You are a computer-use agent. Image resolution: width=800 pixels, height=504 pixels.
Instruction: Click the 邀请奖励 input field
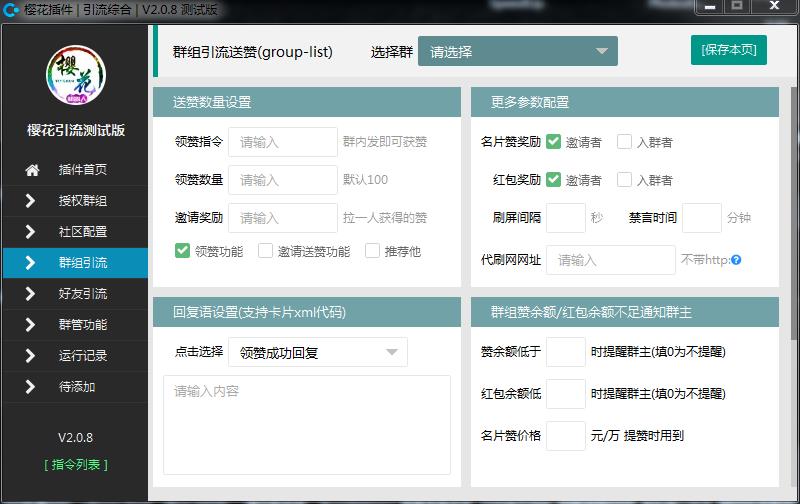pos(283,218)
